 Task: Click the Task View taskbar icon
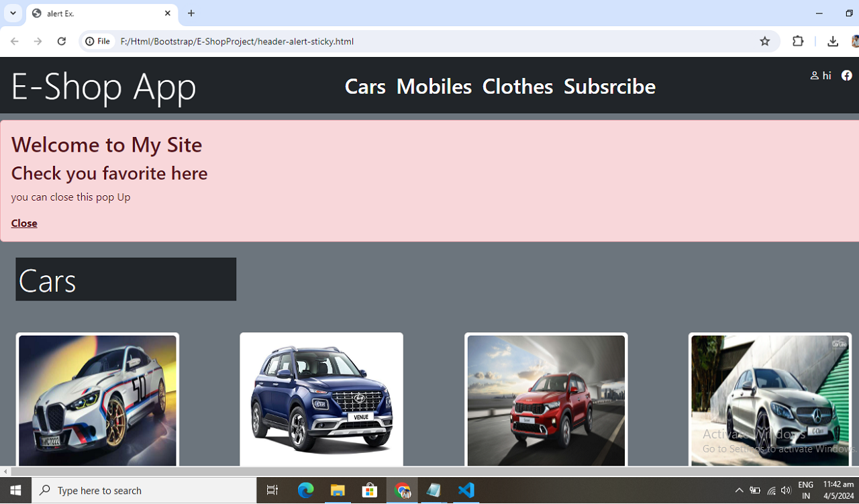272,491
